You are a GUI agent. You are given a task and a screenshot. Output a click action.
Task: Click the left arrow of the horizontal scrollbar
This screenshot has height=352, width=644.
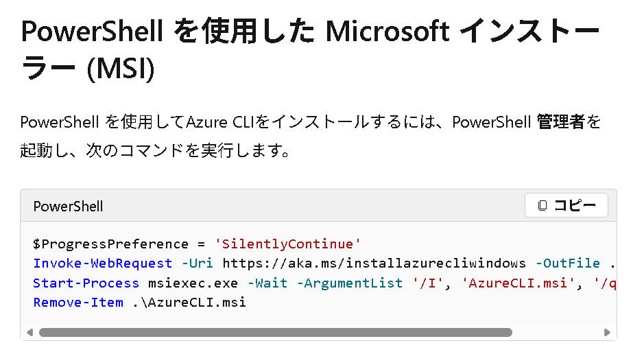click(29, 333)
